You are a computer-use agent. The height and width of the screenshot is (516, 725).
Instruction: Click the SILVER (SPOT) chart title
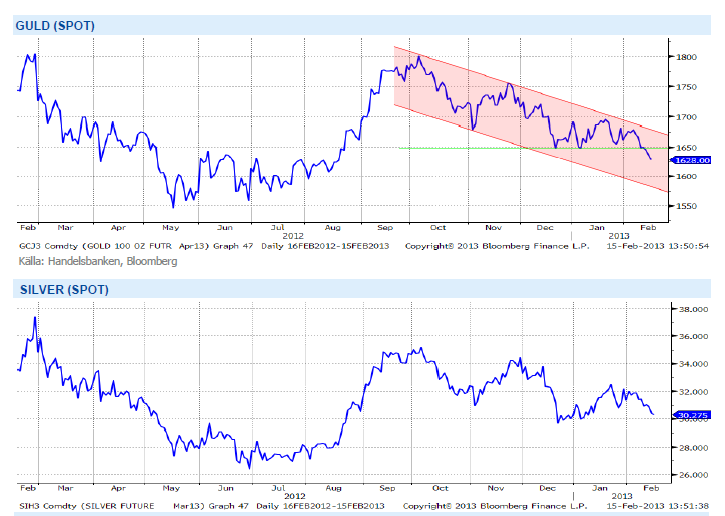[62, 289]
